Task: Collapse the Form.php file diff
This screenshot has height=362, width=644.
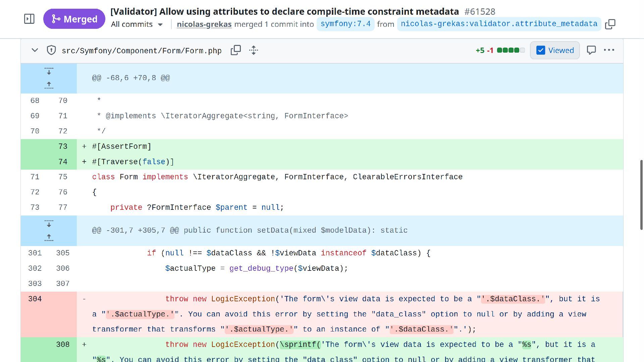Action: point(35,50)
